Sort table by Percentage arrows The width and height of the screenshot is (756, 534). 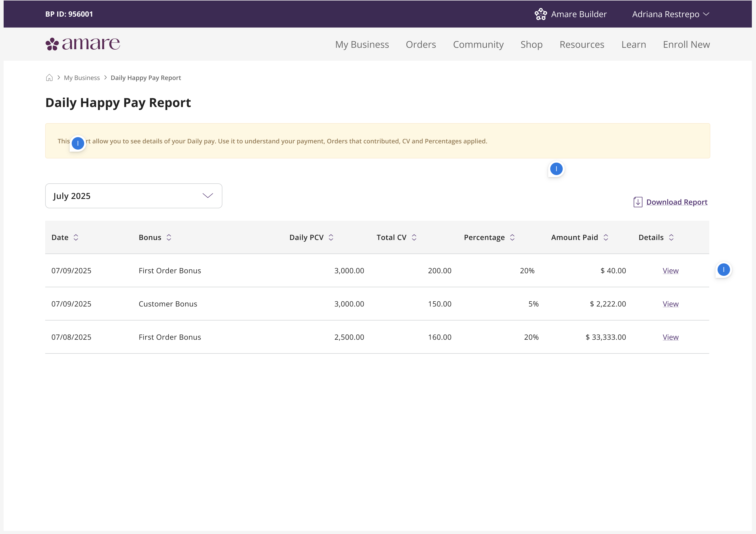pos(512,237)
